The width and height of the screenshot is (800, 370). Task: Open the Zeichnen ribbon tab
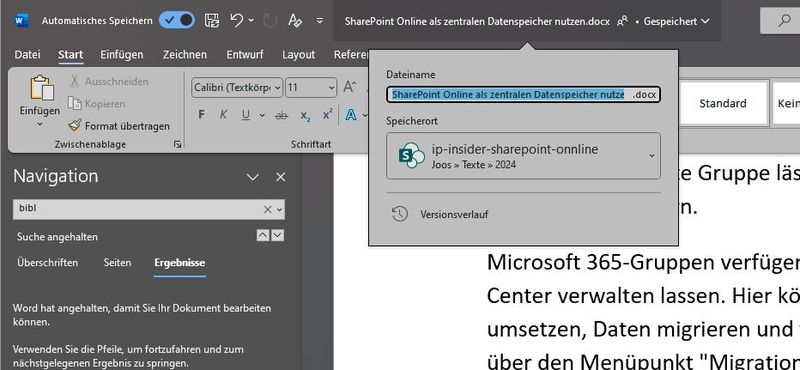(x=185, y=55)
